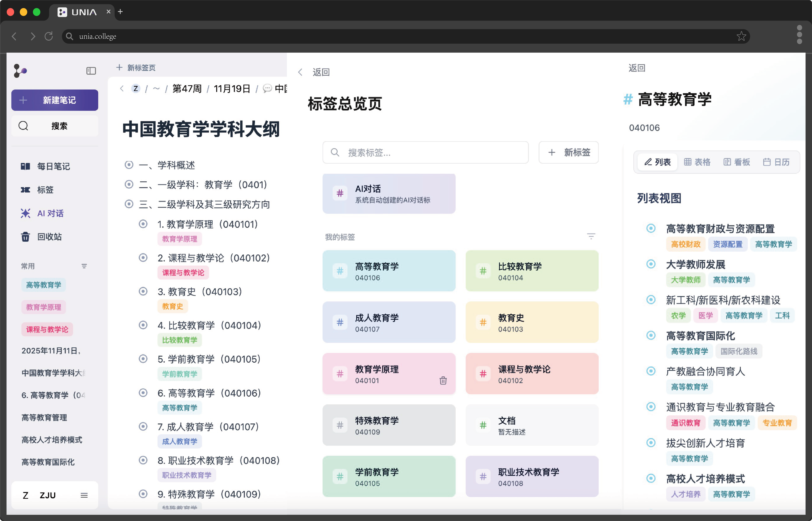Toggle bullet of 8. 职业技术教育学（040108）

point(143,460)
